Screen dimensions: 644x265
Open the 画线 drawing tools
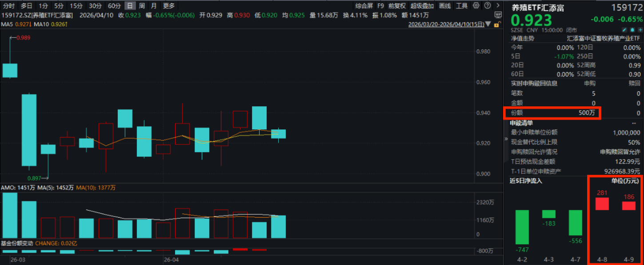tap(445, 6)
